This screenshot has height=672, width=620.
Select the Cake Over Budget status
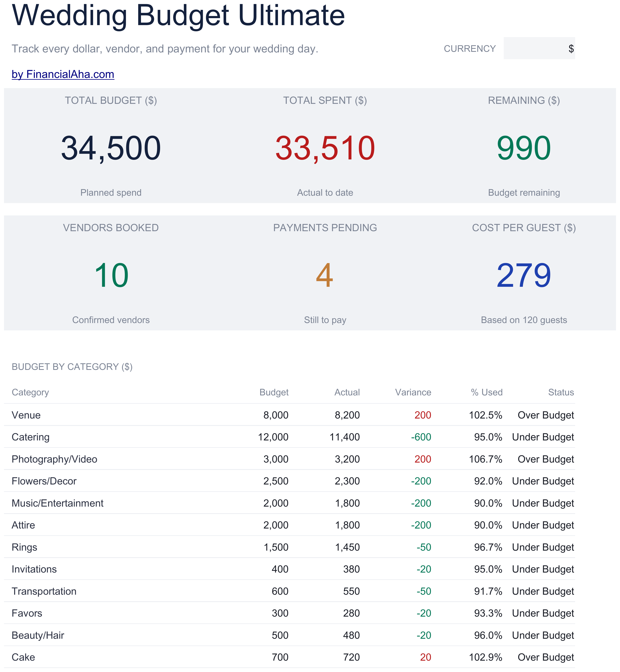(546, 657)
